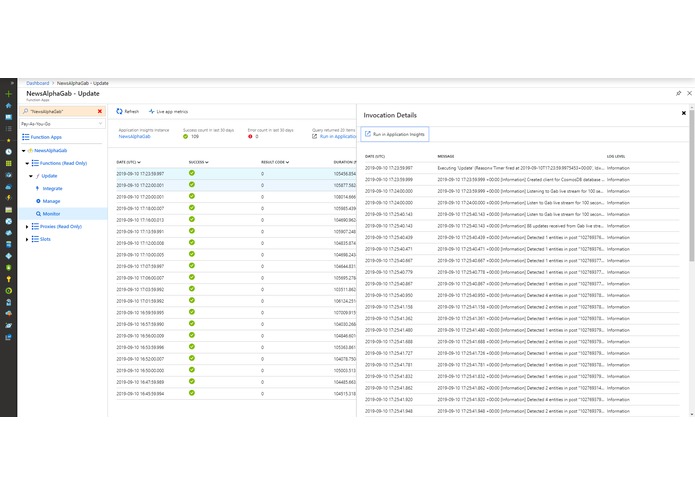Viewport: 695px width, 494px height.
Task: Expand the Slots node arrow
Action: click(27, 239)
